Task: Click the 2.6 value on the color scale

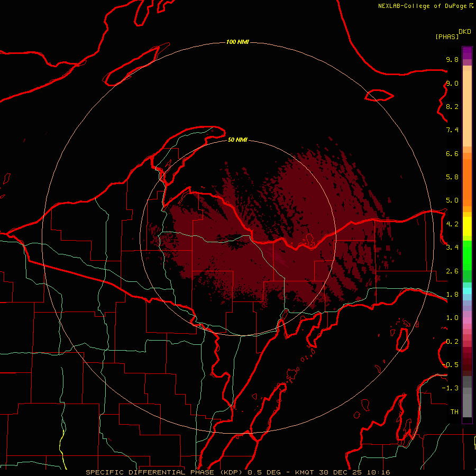Action: coord(452,271)
